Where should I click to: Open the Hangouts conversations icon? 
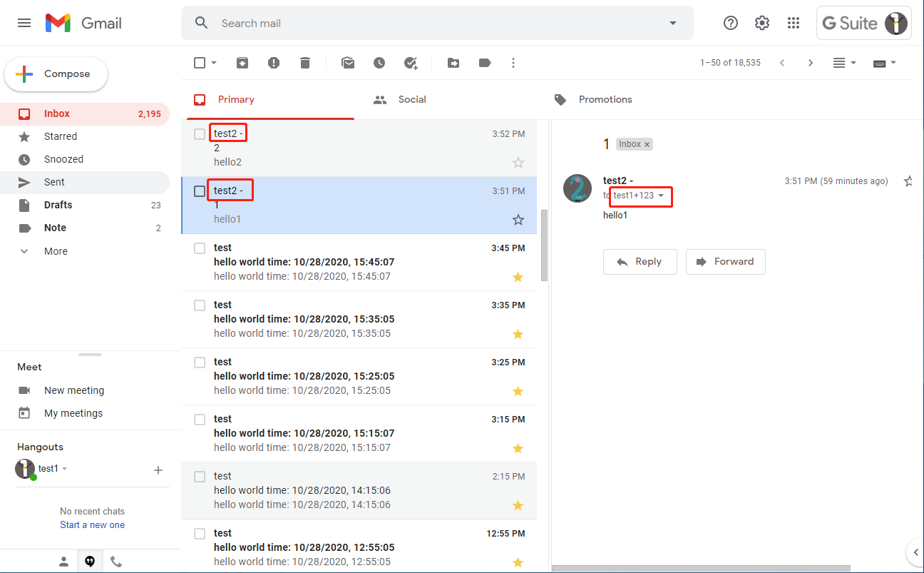click(x=90, y=562)
